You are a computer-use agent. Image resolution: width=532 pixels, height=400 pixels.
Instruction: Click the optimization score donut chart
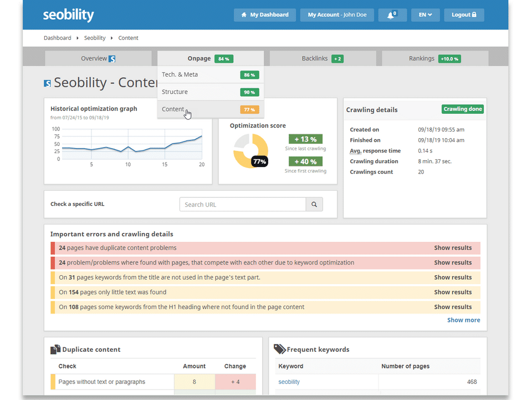[250, 151]
